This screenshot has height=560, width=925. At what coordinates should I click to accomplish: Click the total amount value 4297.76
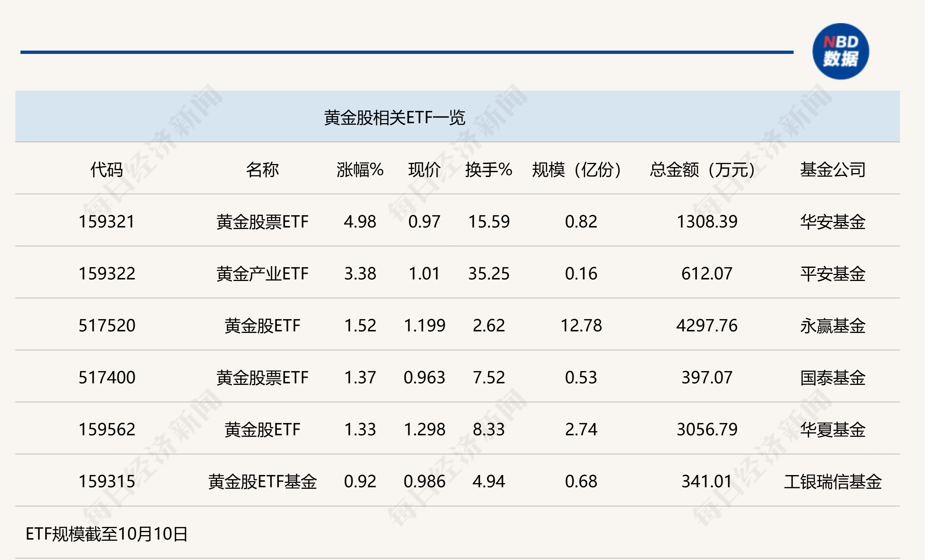[x=707, y=325]
